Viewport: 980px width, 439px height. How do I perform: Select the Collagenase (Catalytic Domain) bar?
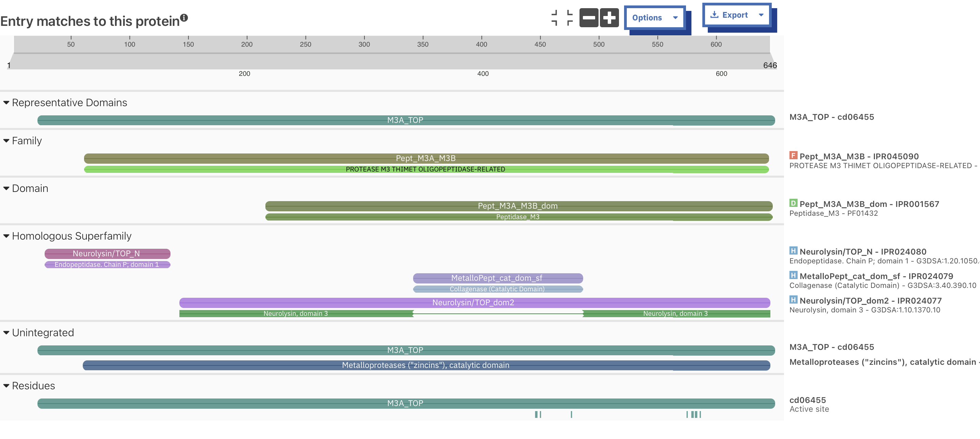point(498,289)
